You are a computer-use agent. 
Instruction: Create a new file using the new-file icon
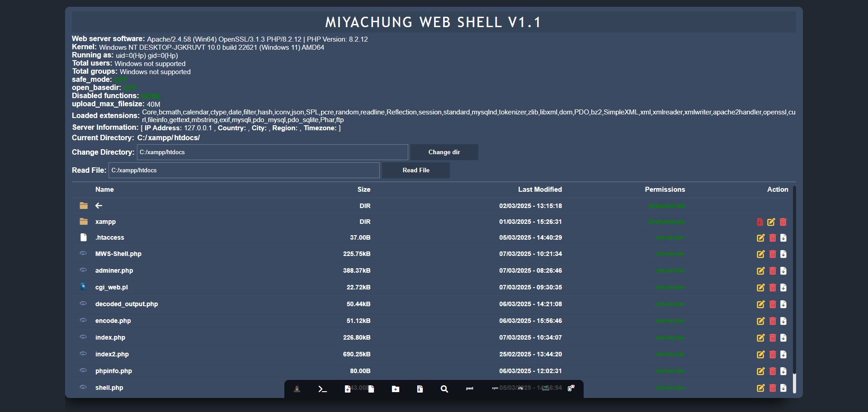click(371, 388)
